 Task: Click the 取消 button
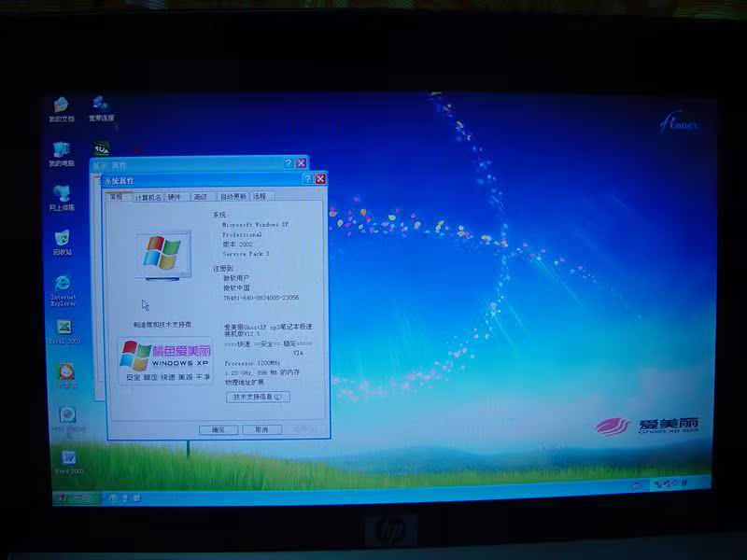(262, 429)
